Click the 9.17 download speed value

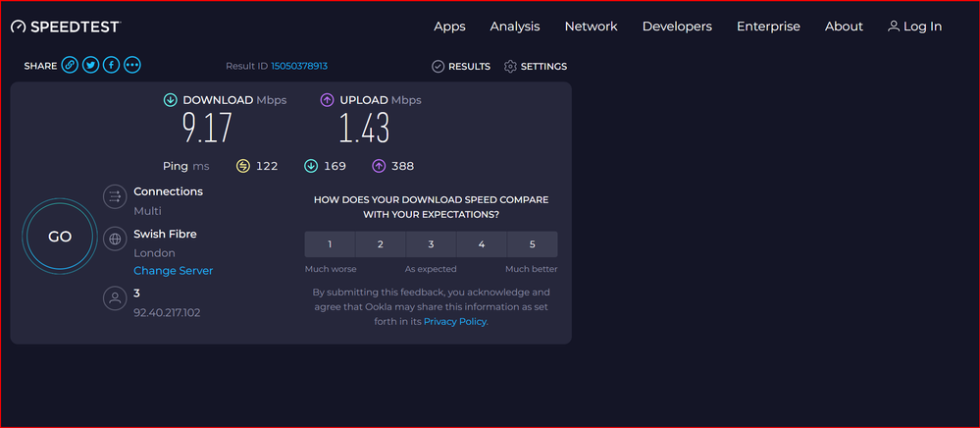tap(208, 128)
